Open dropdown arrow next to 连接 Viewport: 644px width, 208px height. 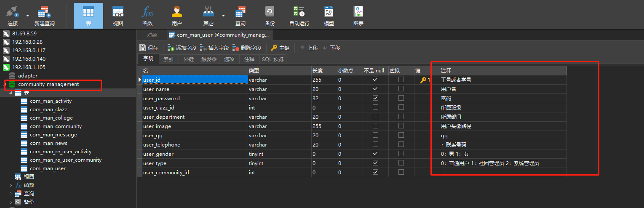[28, 16]
